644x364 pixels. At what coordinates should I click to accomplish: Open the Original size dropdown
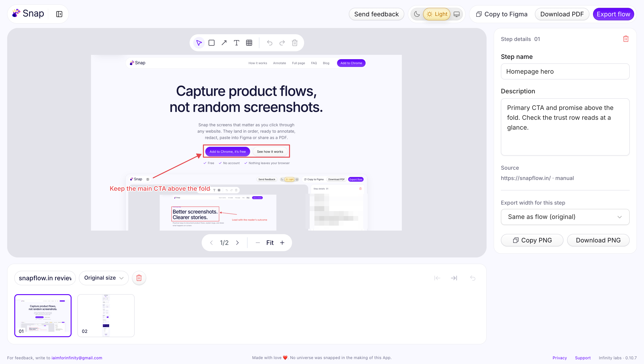104,278
